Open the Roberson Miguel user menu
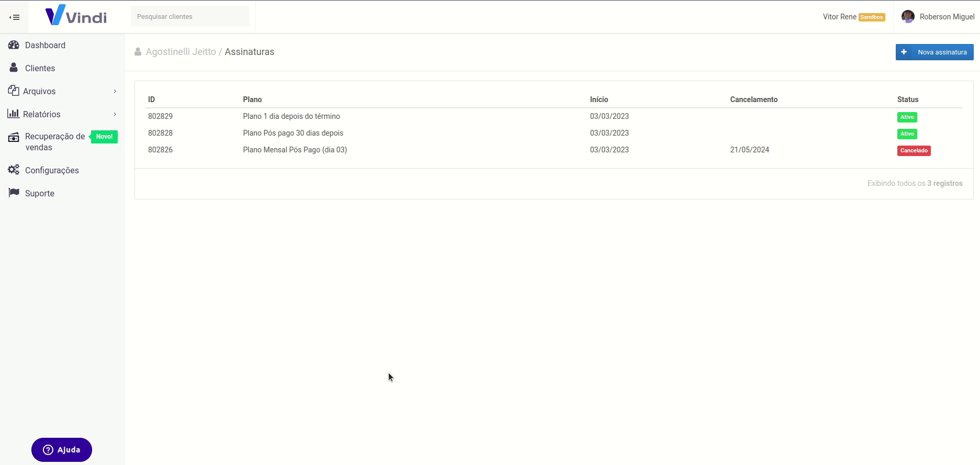Image resolution: width=980 pixels, height=465 pixels. pyautogui.click(x=938, y=17)
